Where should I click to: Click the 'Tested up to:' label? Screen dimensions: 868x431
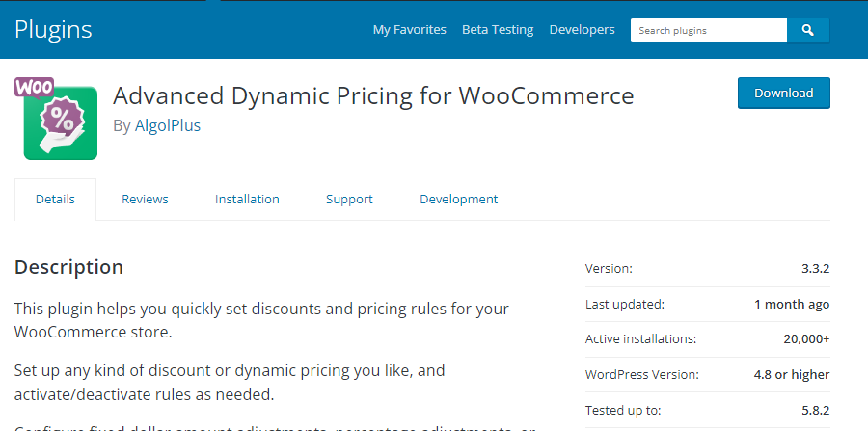623,411
